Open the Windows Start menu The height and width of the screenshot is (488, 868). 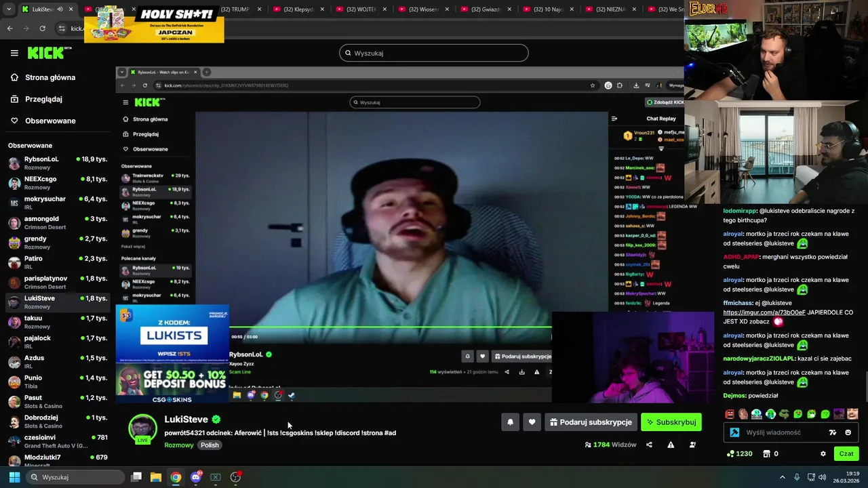coord(14,477)
